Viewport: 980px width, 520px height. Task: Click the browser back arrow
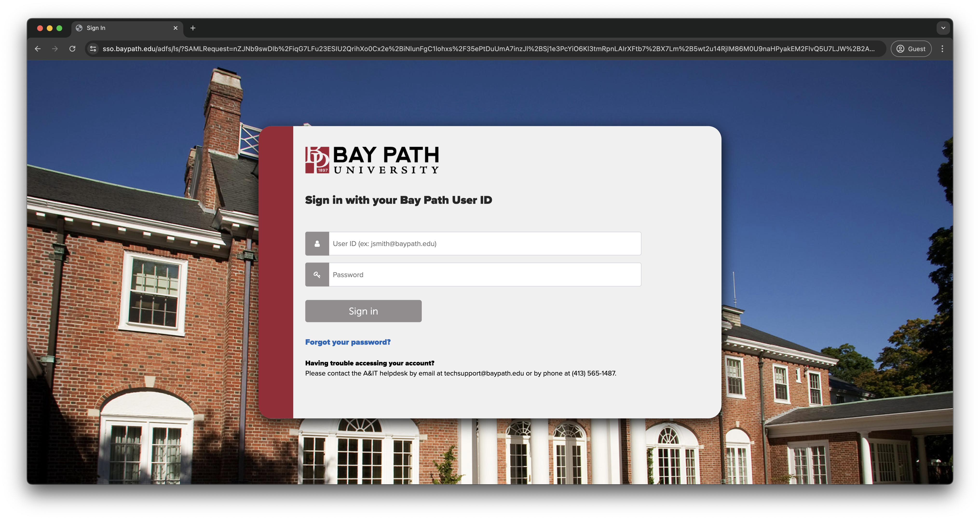pos(38,49)
